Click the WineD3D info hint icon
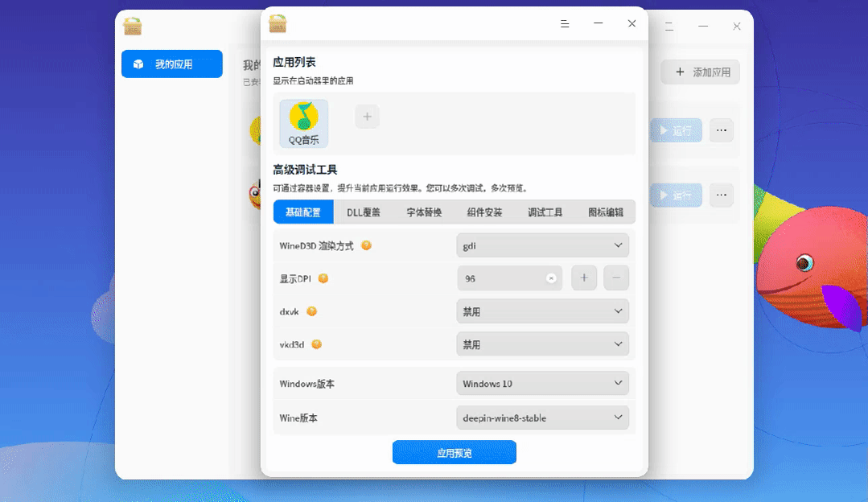The width and height of the screenshot is (868, 502). [366, 245]
